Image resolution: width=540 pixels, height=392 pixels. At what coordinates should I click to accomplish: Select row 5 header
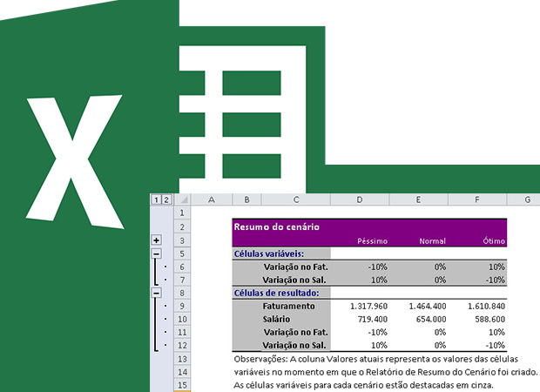(182, 253)
